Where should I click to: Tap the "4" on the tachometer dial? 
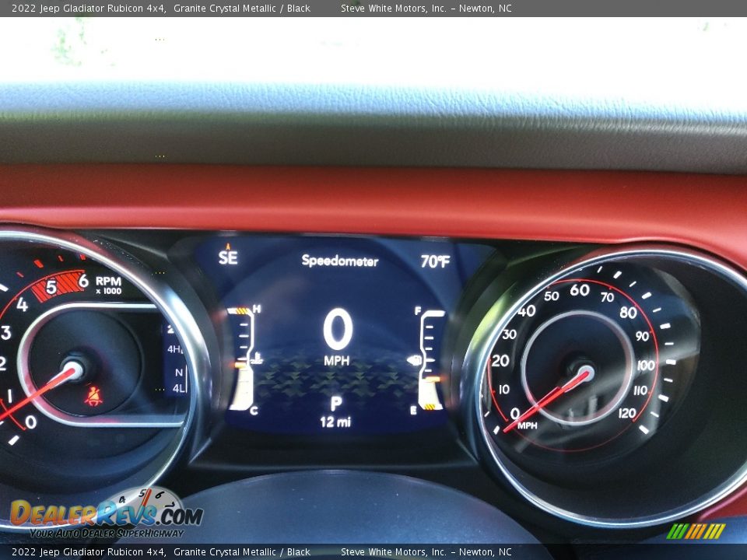click(x=22, y=304)
